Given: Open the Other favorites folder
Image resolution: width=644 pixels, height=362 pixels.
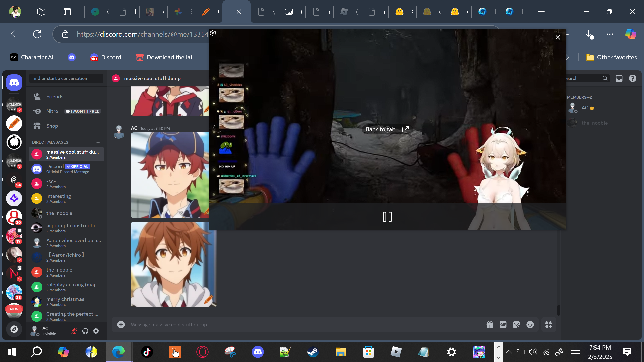Looking at the screenshot, I should pyautogui.click(x=611, y=57).
